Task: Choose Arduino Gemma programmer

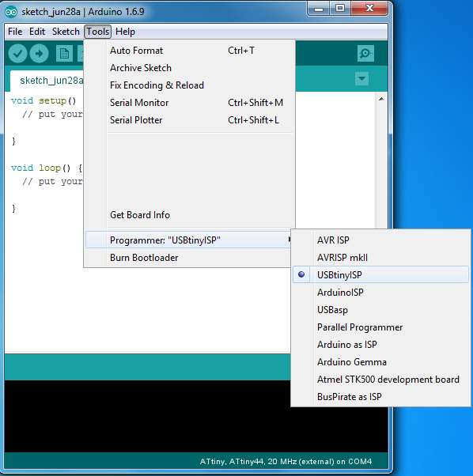Action: pos(380,362)
